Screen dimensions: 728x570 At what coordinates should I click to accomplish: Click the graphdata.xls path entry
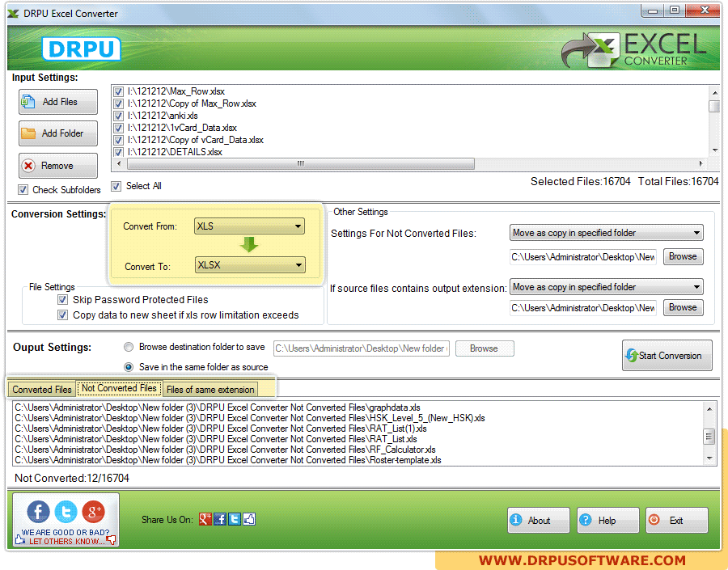tap(218, 407)
